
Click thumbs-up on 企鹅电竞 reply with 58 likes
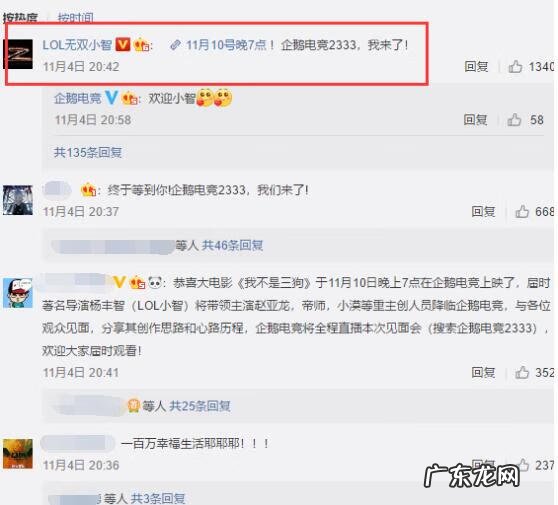(514, 120)
